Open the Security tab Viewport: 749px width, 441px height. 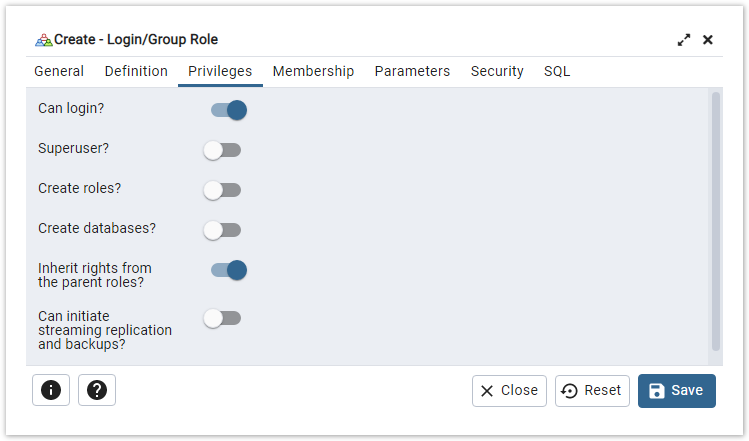click(x=497, y=71)
